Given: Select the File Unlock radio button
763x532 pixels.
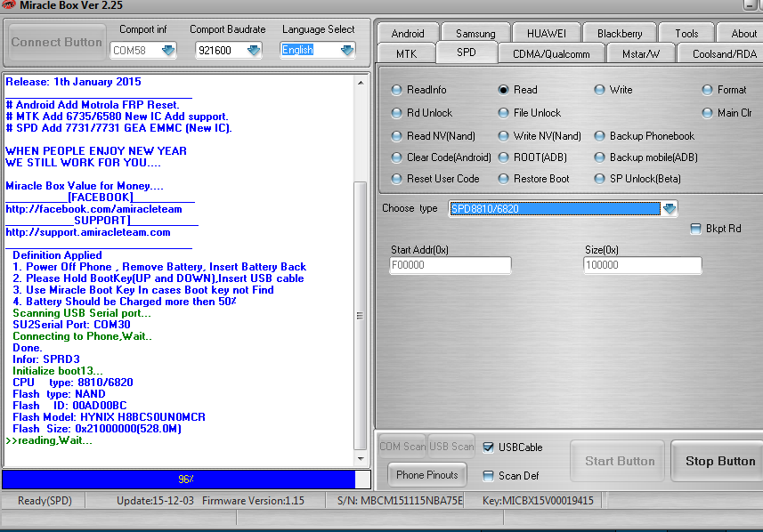Looking at the screenshot, I should pyautogui.click(x=504, y=113).
